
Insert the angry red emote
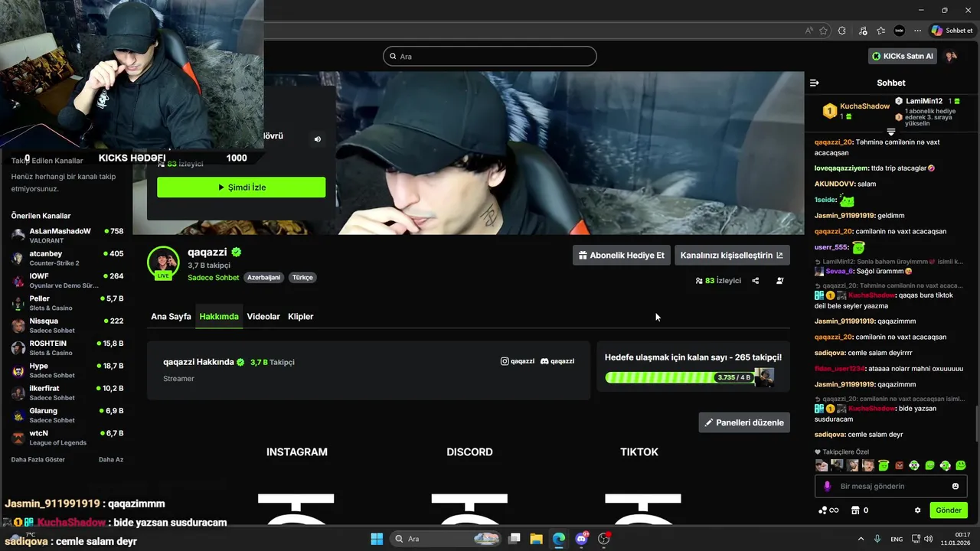point(900,465)
